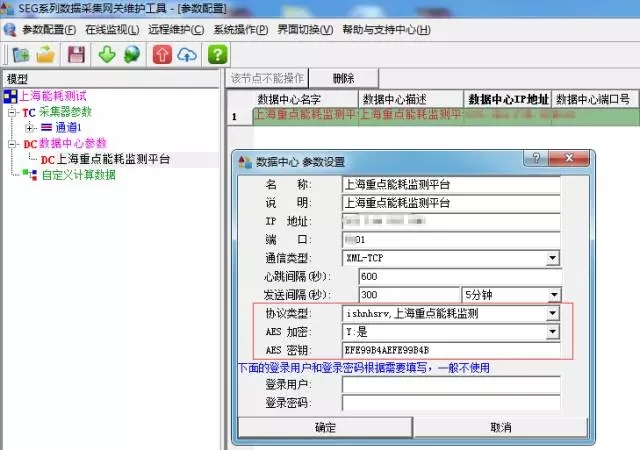The width and height of the screenshot is (640, 450).
Task: Click the 发送间隔 field showing 300
Action: point(409,294)
